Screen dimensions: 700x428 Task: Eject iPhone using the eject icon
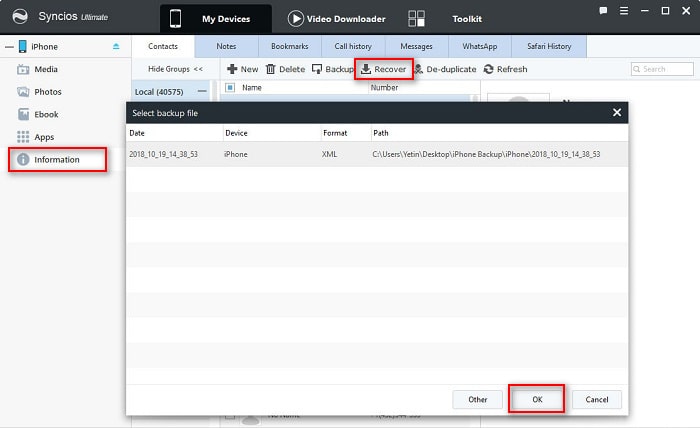[x=116, y=46]
